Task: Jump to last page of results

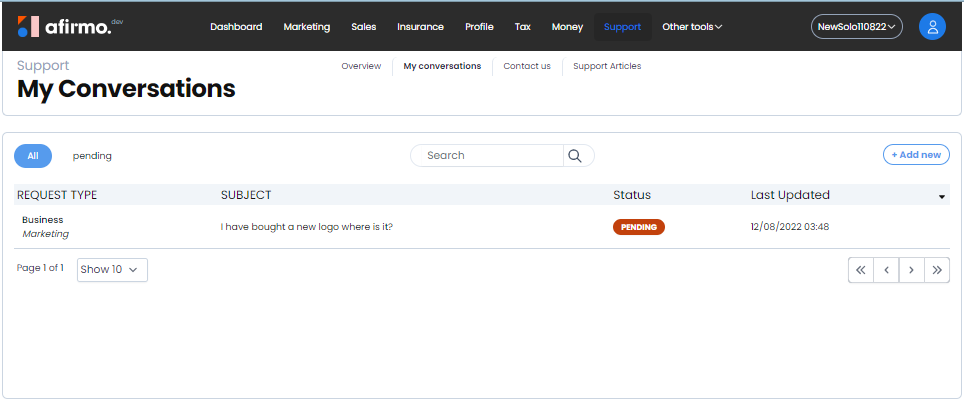Action: [x=937, y=270]
